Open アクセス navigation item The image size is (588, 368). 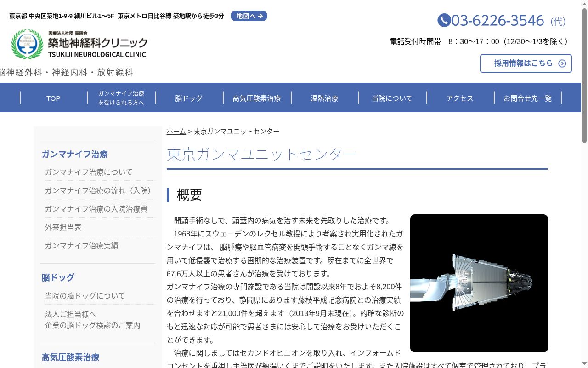[x=460, y=98]
